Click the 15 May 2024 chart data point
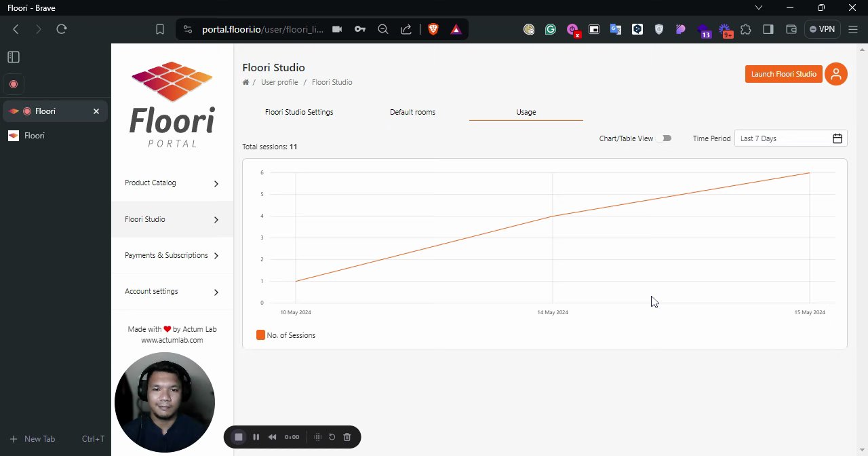Image resolution: width=868 pixels, height=456 pixels. tap(810, 173)
